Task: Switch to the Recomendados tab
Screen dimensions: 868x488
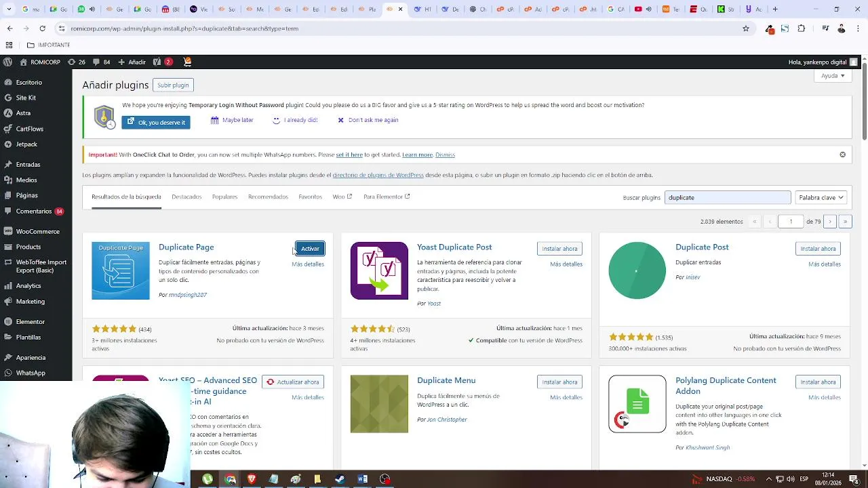Action: 268,197
